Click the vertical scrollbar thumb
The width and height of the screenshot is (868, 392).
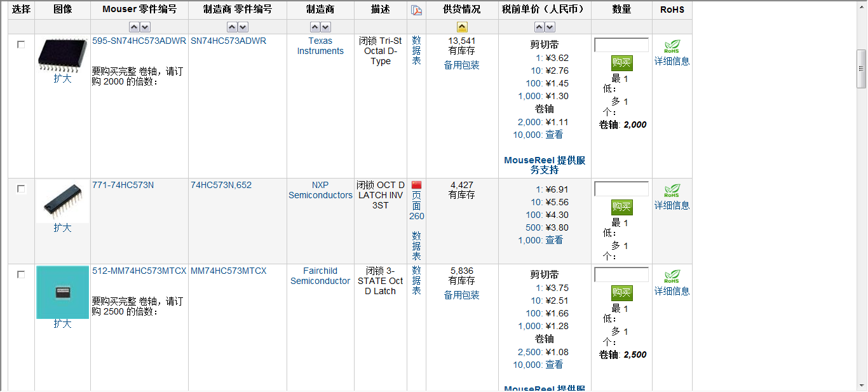click(862, 68)
